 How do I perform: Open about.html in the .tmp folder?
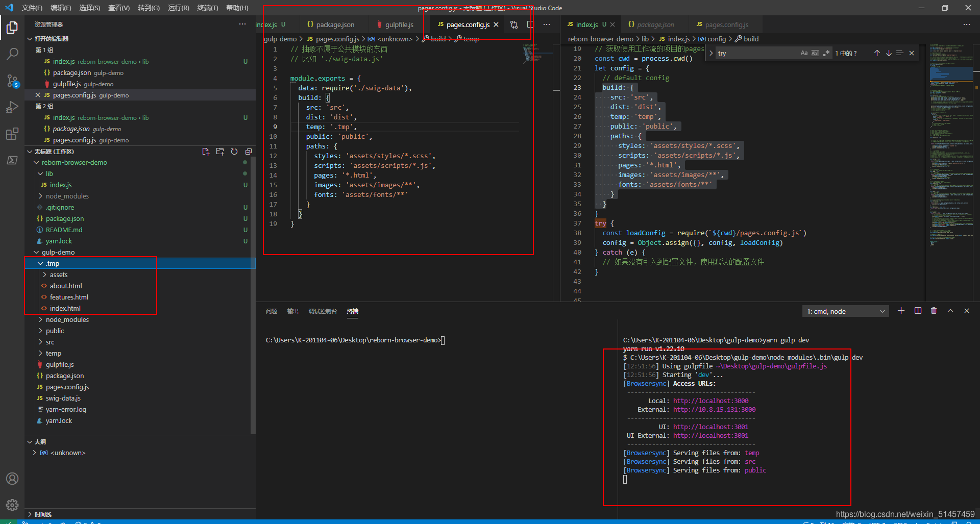click(66, 286)
